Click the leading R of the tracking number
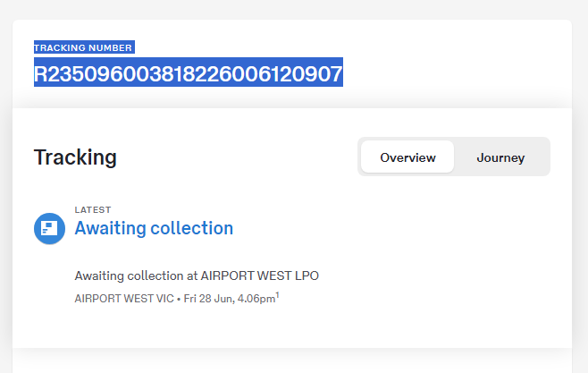This screenshot has width=588, height=373. [40, 73]
